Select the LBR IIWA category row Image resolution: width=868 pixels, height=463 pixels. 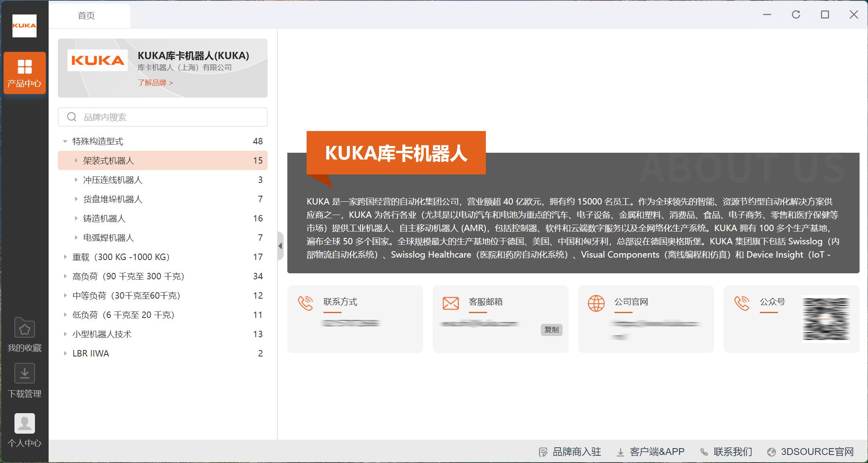(x=163, y=353)
